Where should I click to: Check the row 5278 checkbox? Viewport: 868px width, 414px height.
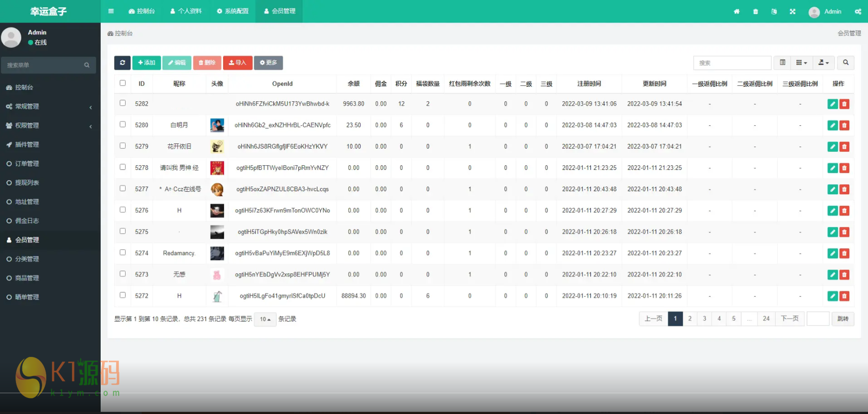pos(122,167)
